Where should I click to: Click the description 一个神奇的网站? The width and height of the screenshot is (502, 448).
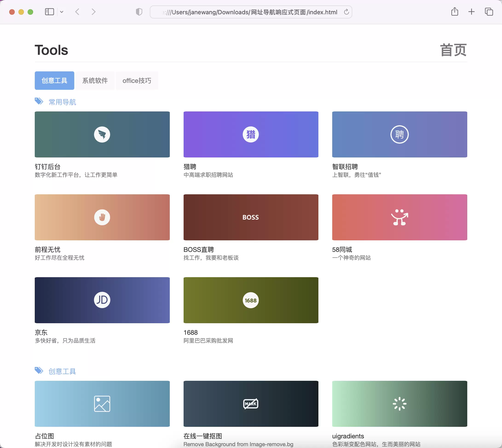coord(351,258)
